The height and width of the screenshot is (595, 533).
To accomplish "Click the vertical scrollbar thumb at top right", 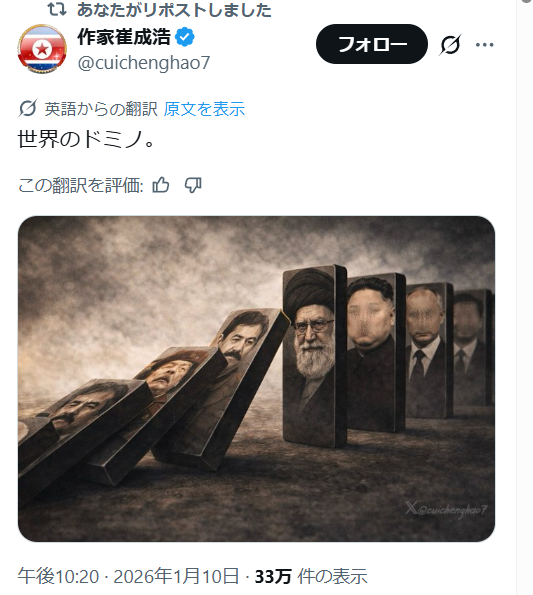I will click(x=527, y=1).
